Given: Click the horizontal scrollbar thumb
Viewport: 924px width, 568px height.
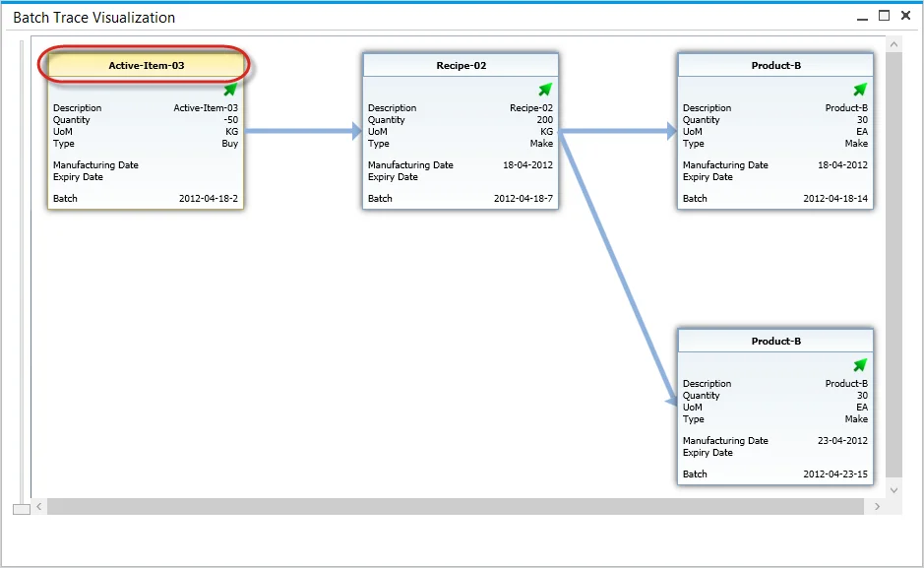Looking at the screenshot, I should tap(458, 506).
